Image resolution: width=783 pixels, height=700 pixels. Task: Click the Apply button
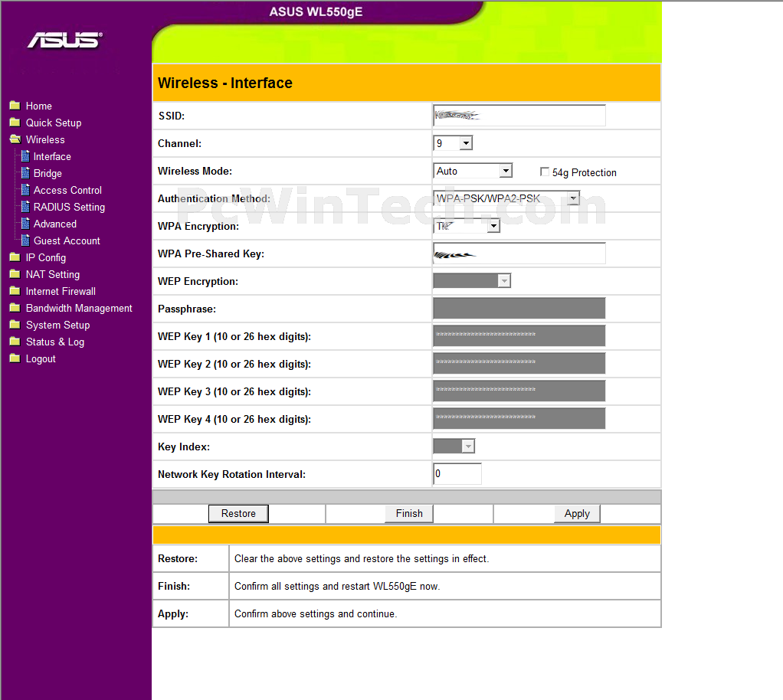[x=577, y=513]
